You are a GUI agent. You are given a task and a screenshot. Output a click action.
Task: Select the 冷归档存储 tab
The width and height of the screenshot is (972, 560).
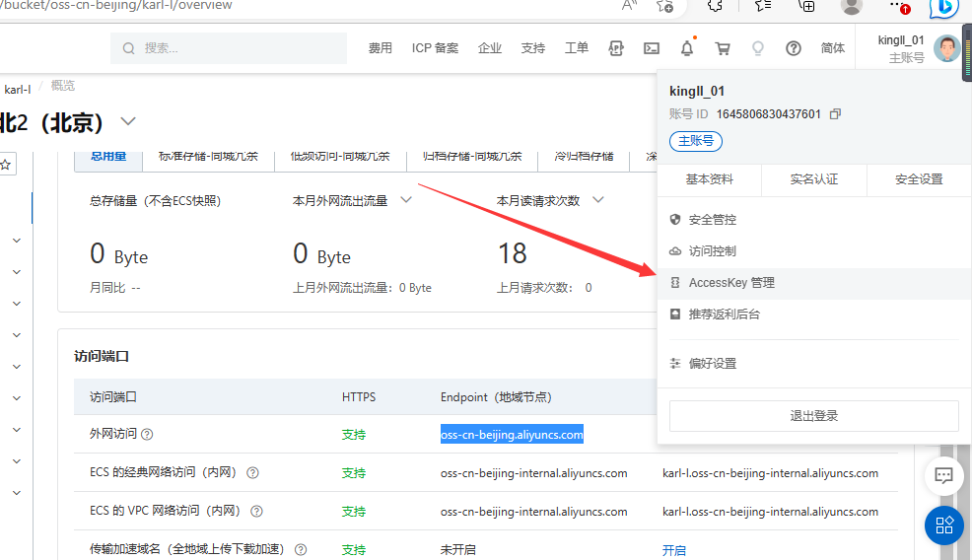coord(584,160)
